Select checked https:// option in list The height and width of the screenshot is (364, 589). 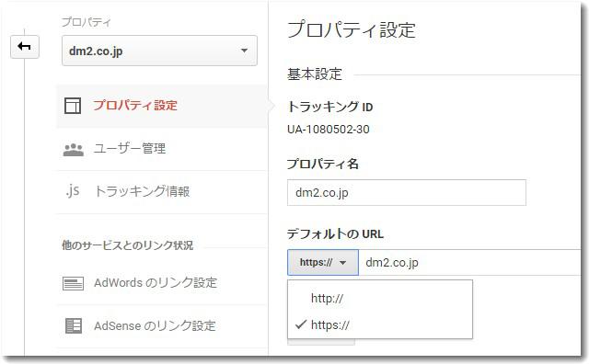(380, 324)
